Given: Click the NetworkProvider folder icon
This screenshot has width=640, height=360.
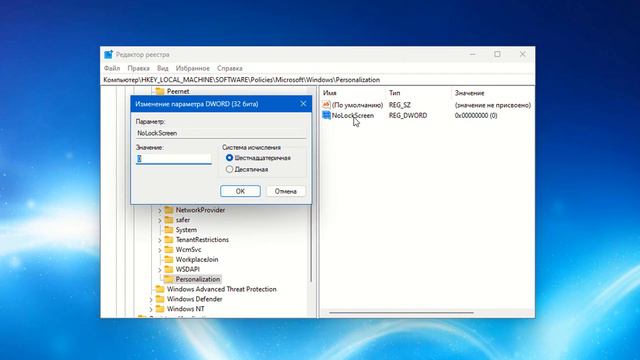Looking at the screenshot, I should 169,210.
